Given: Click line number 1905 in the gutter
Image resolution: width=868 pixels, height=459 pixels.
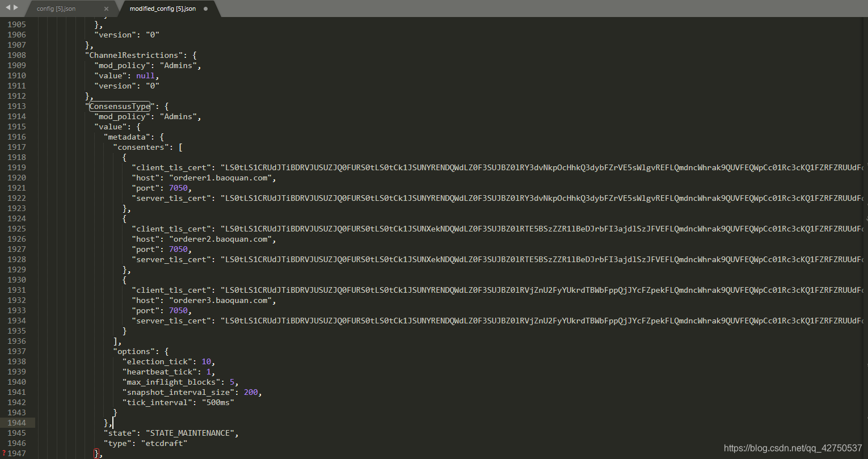Looking at the screenshot, I should 16,24.
